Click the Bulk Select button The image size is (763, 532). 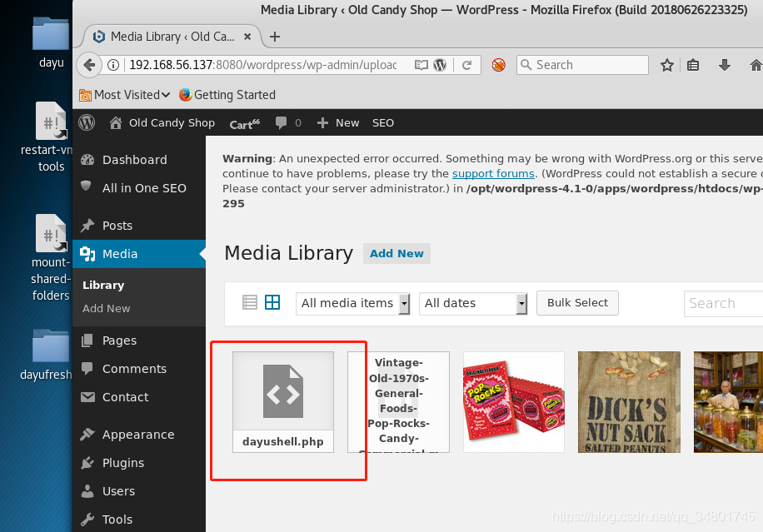pos(577,303)
